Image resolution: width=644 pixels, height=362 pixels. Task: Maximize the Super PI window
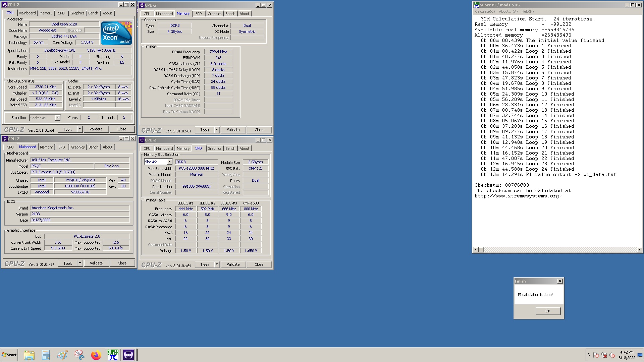point(633,5)
